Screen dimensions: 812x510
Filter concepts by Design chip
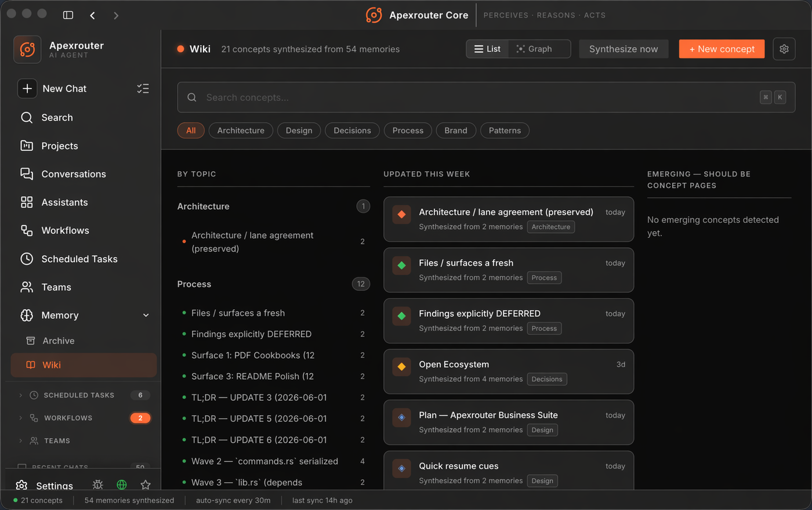coord(299,131)
